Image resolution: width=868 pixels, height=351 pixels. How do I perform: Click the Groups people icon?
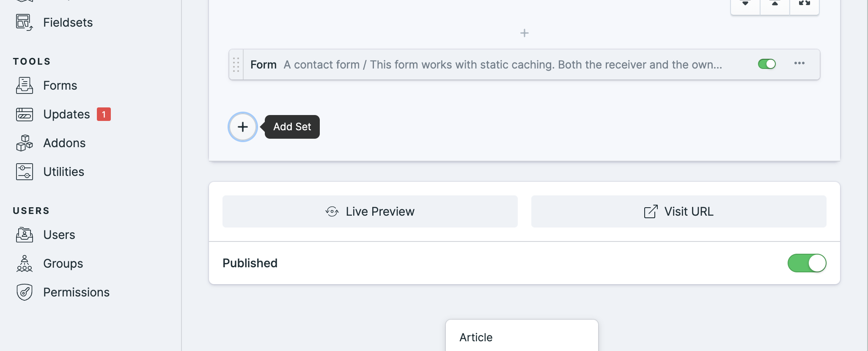pos(24,263)
